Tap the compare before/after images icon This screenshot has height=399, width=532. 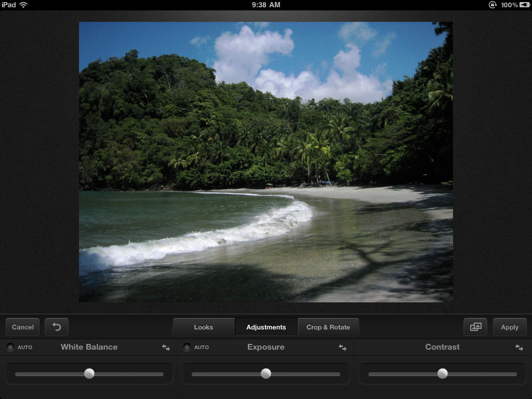[x=475, y=327]
